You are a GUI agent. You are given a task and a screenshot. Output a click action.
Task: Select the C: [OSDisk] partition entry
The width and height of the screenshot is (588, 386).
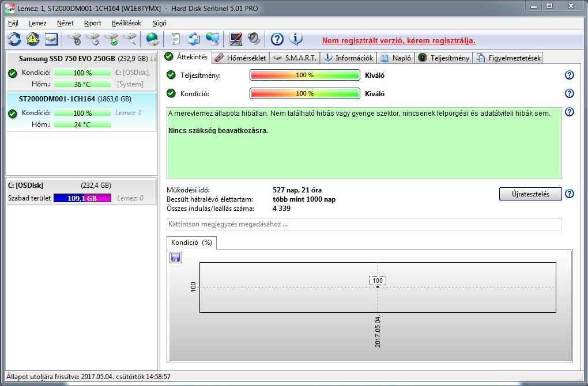pos(82,191)
